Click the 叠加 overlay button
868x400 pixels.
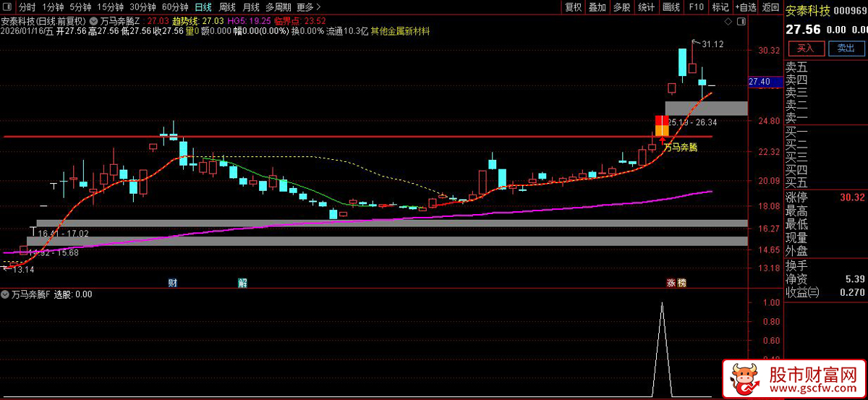(x=597, y=7)
